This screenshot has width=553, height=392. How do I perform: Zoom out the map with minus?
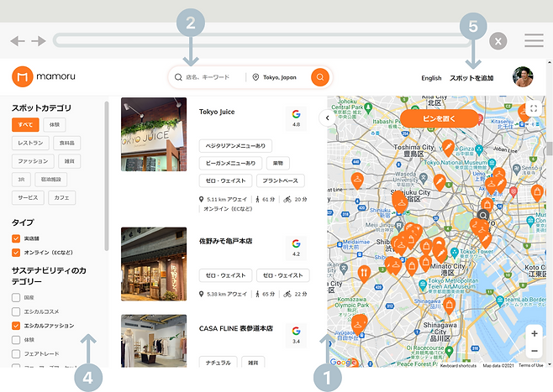(535, 351)
